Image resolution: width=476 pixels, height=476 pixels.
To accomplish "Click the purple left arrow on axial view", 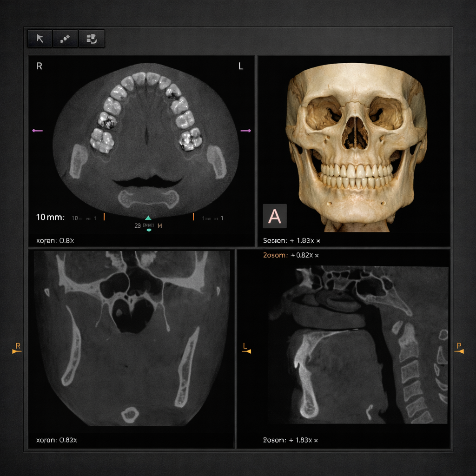I will coord(37,131).
